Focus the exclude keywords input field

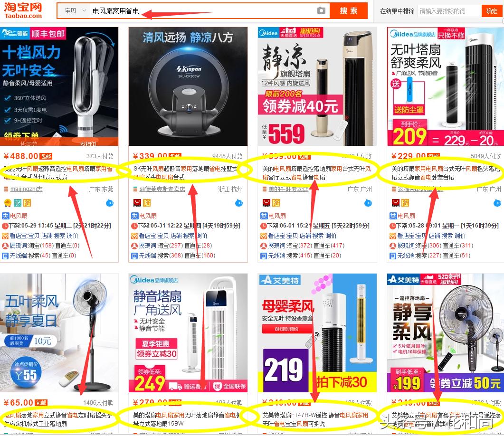click(449, 11)
